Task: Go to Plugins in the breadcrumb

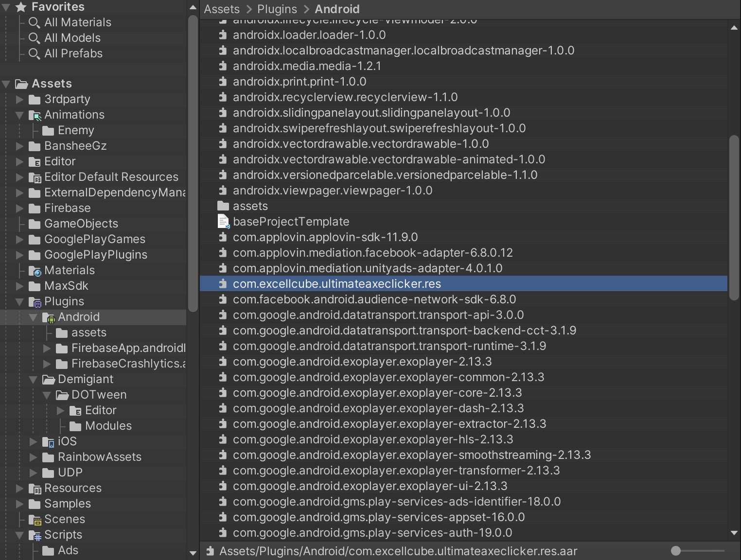Action: pos(277,9)
